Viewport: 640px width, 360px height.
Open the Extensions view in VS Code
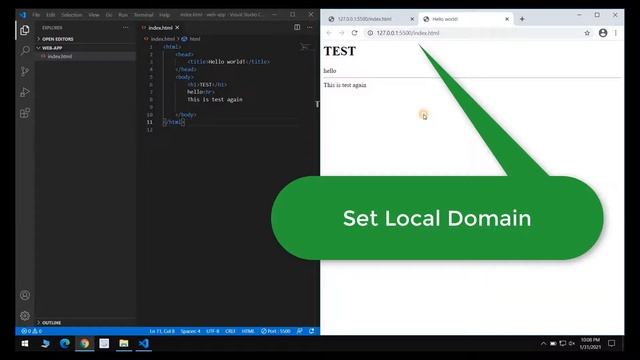[x=25, y=113]
